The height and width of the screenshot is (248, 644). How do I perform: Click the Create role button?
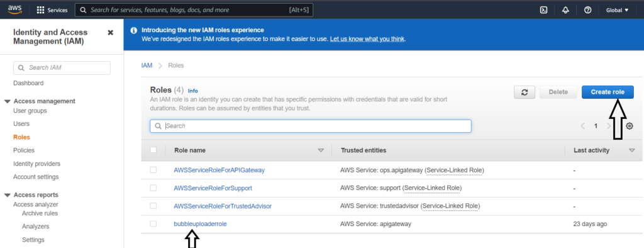point(608,92)
